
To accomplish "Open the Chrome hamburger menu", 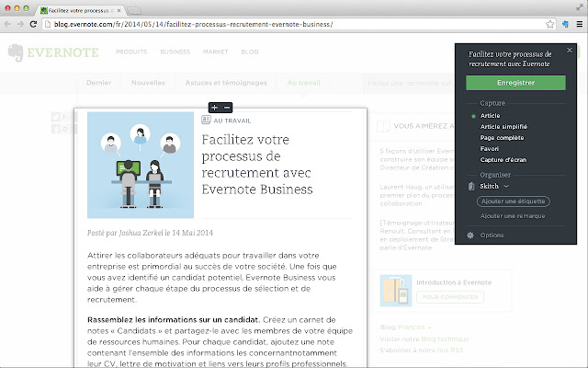I will [580, 25].
